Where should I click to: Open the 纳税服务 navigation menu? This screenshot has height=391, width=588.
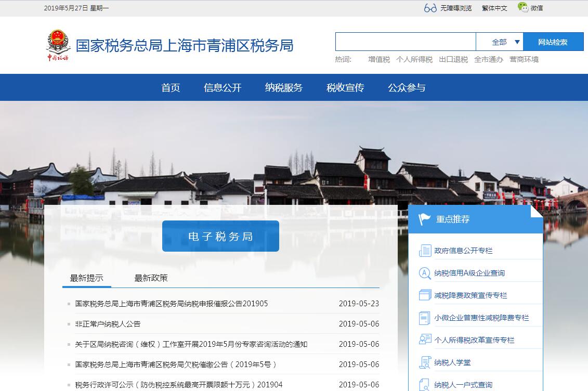tap(283, 88)
